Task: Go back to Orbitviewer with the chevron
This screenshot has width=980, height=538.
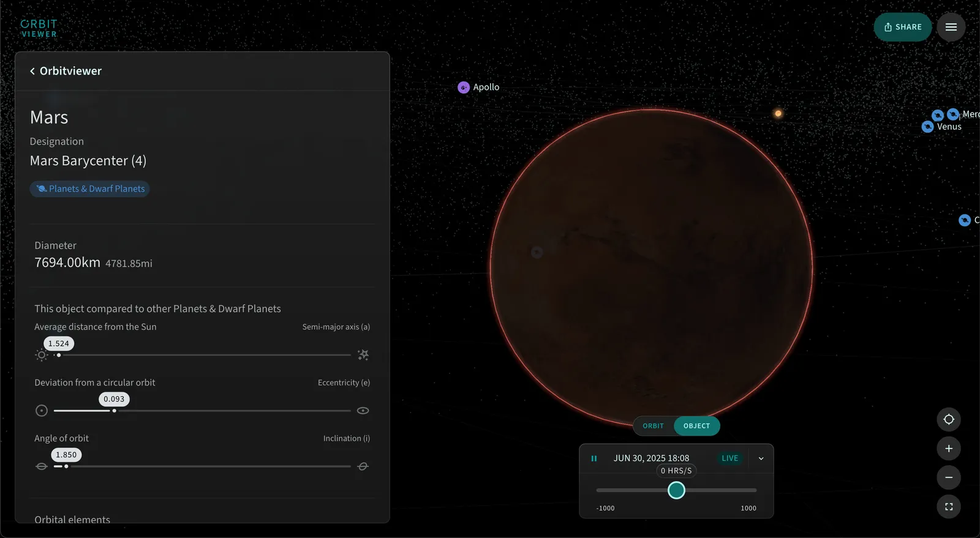Action: (32, 71)
